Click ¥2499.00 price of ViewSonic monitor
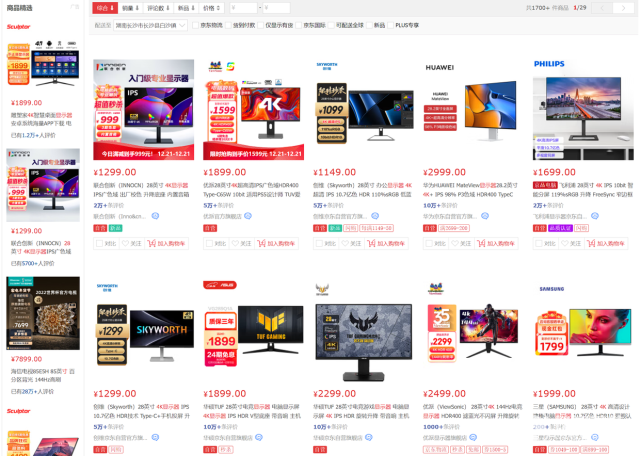The width and height of the screenshot is (641, 456). click(444, 394)
